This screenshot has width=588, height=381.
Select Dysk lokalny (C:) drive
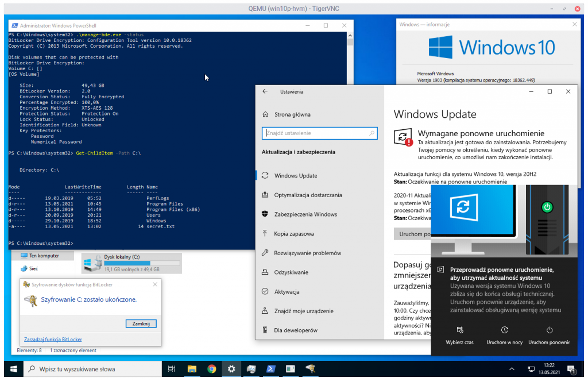click(131, 263)
